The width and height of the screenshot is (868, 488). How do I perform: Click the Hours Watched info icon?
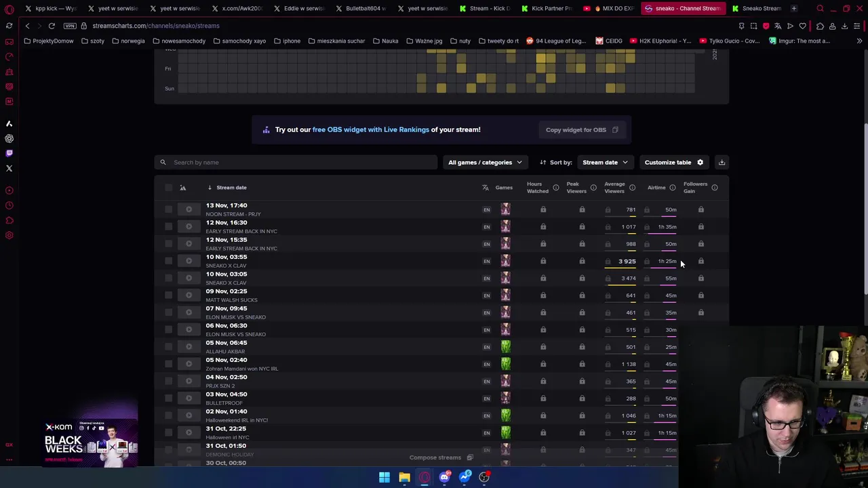[x=555, y=188]
